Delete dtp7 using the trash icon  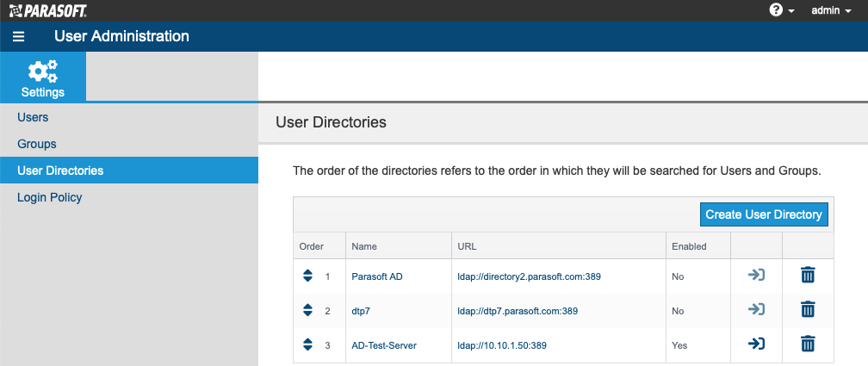(809, 309)
